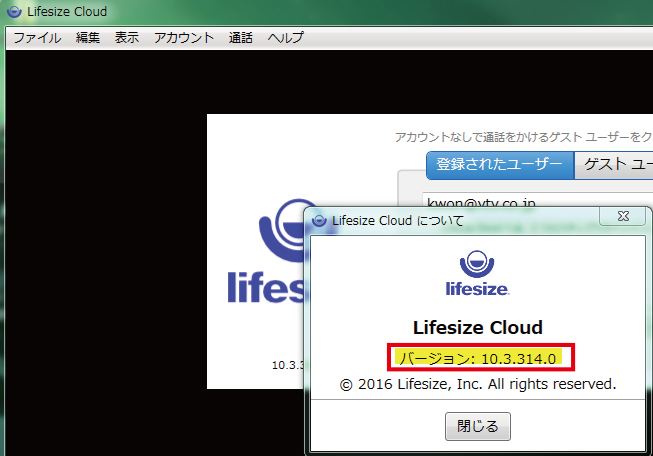Click the email field showing kwon@vtv.co.jp

(x=538, y=199)
